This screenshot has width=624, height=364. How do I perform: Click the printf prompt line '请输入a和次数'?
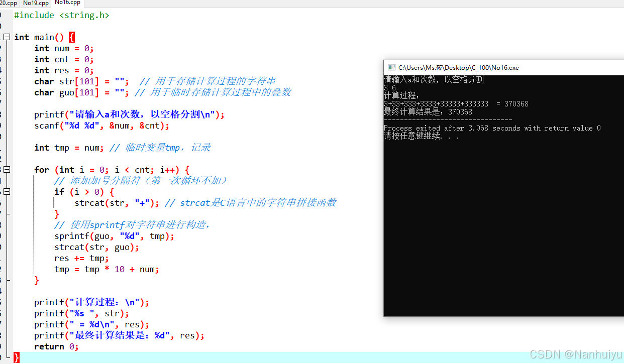(130, 114)
